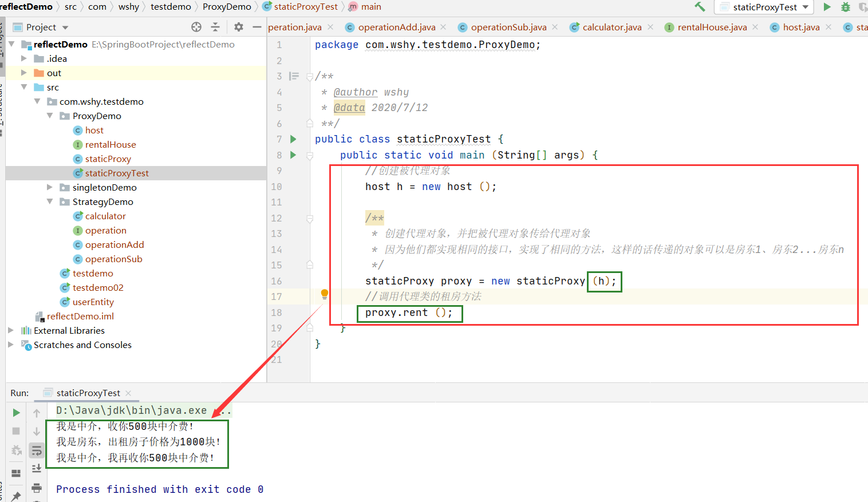Open Project panel settings gear
This screenshot has width=868, height=502.
point(239,27)
